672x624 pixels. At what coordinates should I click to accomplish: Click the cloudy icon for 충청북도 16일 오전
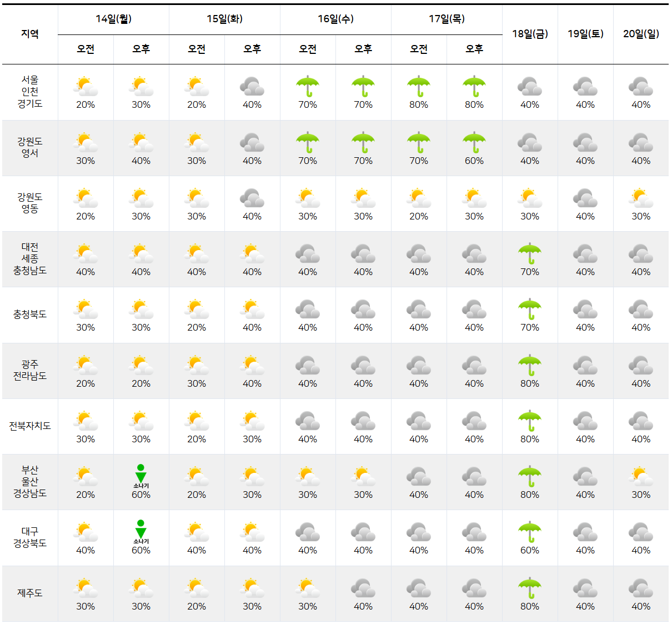(x=308, y=309)
